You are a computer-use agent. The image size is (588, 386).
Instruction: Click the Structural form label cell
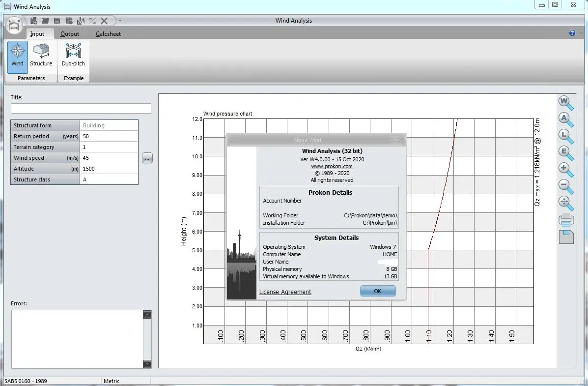[45, 125]
